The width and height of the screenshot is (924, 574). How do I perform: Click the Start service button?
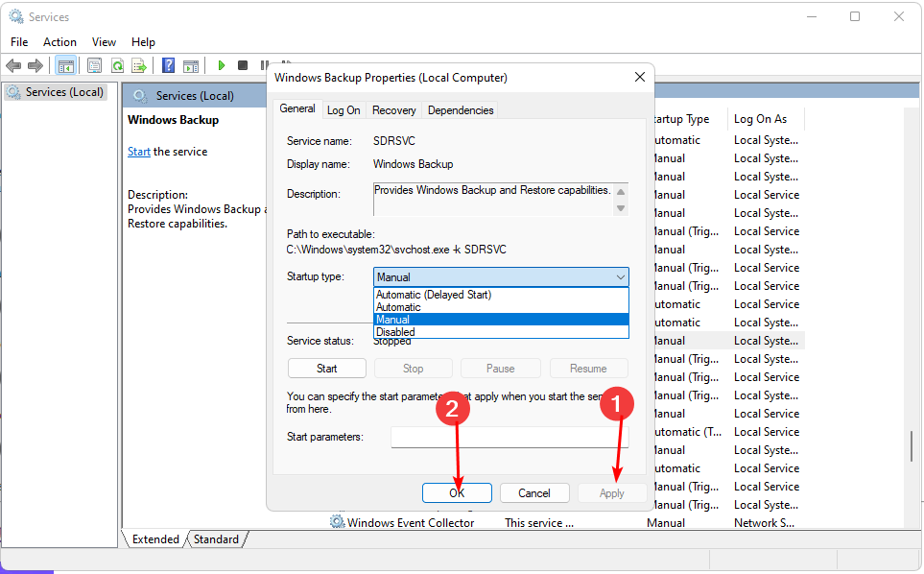pos(327,369)
